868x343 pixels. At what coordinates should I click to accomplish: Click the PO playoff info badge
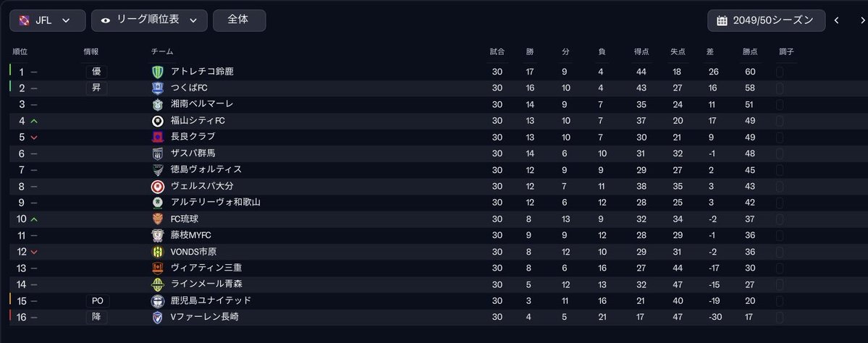tap(98, 301)
